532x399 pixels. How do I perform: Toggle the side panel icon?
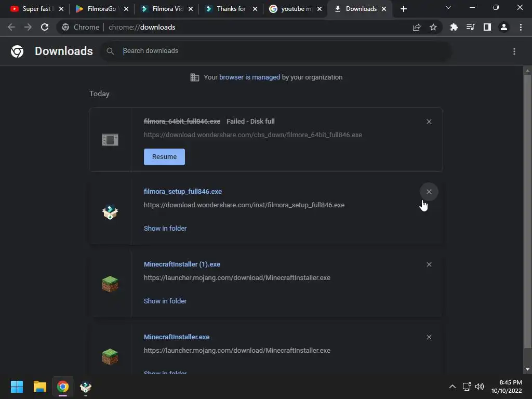(487, 27)
